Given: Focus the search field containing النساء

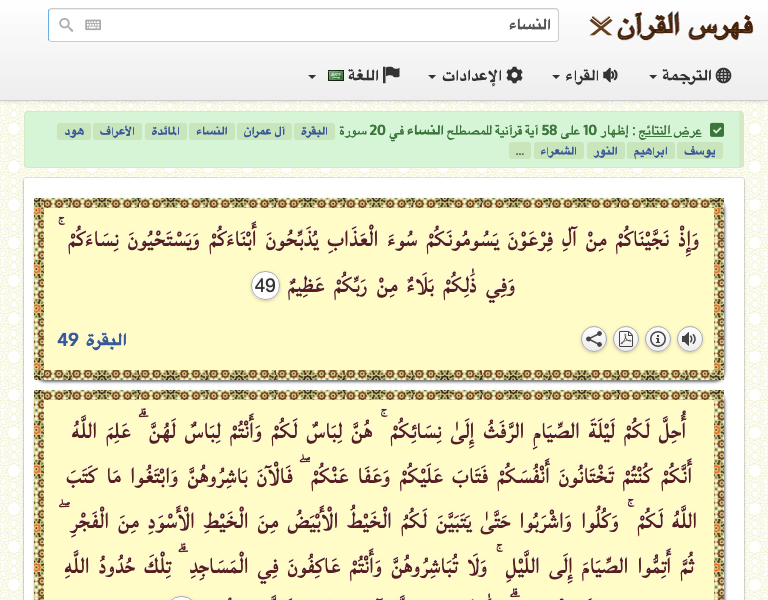Looking at the screenshot, I should 320,25.
